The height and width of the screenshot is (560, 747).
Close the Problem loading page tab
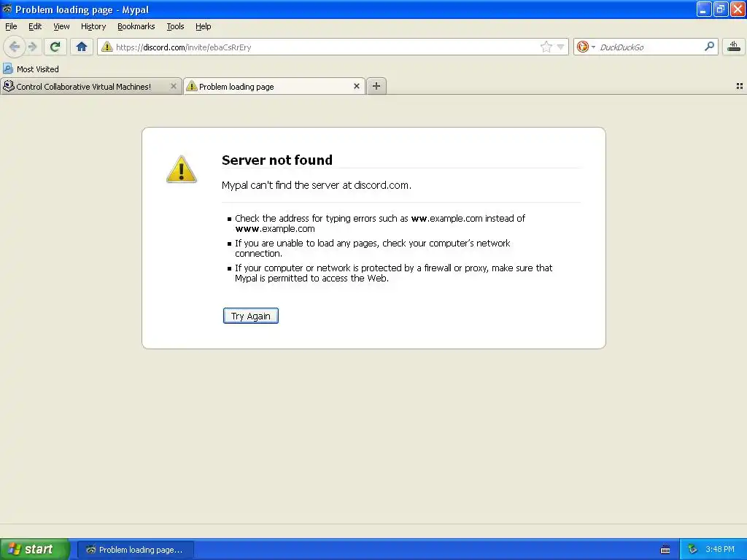coord(356,86)
